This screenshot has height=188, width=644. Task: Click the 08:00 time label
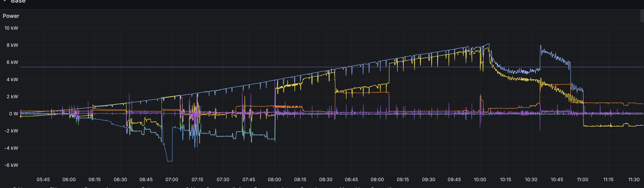[274, 179]
